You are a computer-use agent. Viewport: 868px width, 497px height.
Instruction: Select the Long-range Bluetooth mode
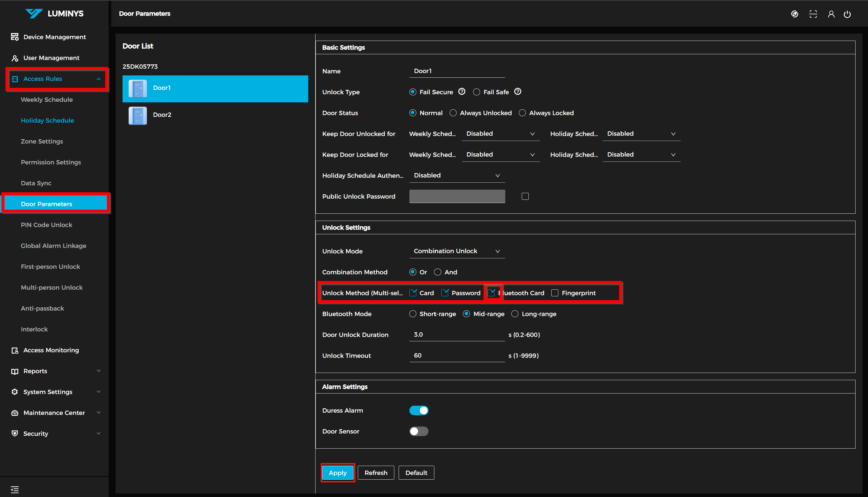pyautogui.click(x=515, y=314)
